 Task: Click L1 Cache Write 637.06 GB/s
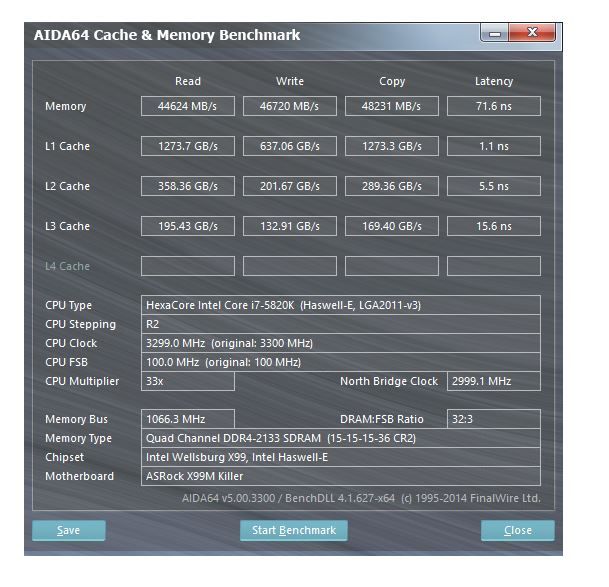pos(290,146)
